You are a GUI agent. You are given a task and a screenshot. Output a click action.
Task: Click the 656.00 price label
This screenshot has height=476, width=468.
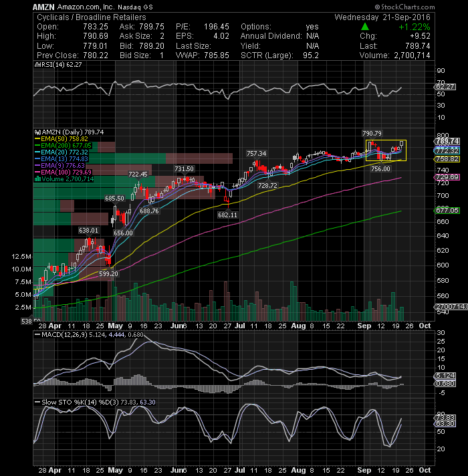coord(123,233)
